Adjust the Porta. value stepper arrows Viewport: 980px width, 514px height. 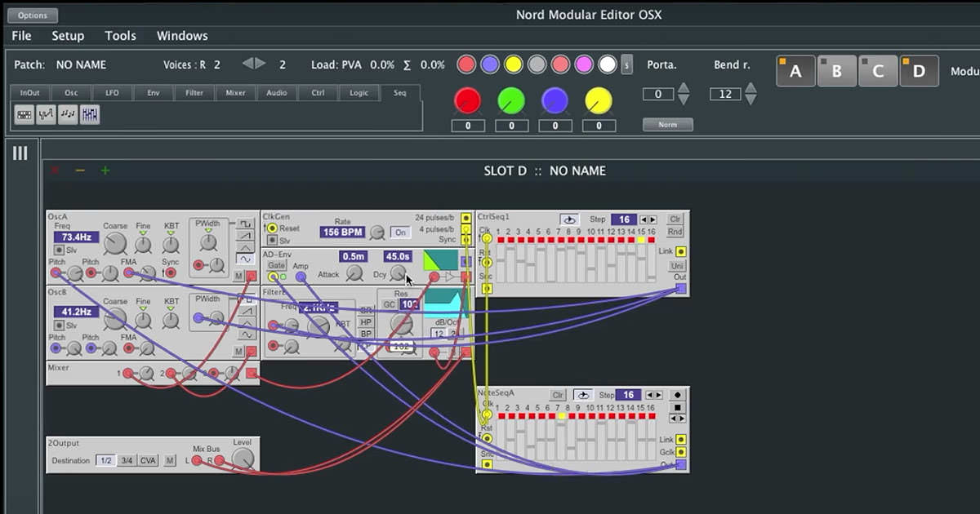pos(684,94)
